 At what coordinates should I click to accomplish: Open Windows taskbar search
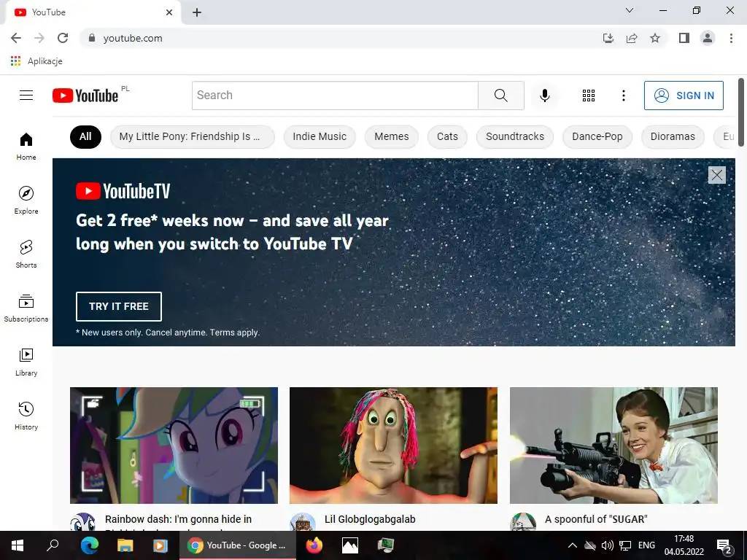tap(53, 545)
